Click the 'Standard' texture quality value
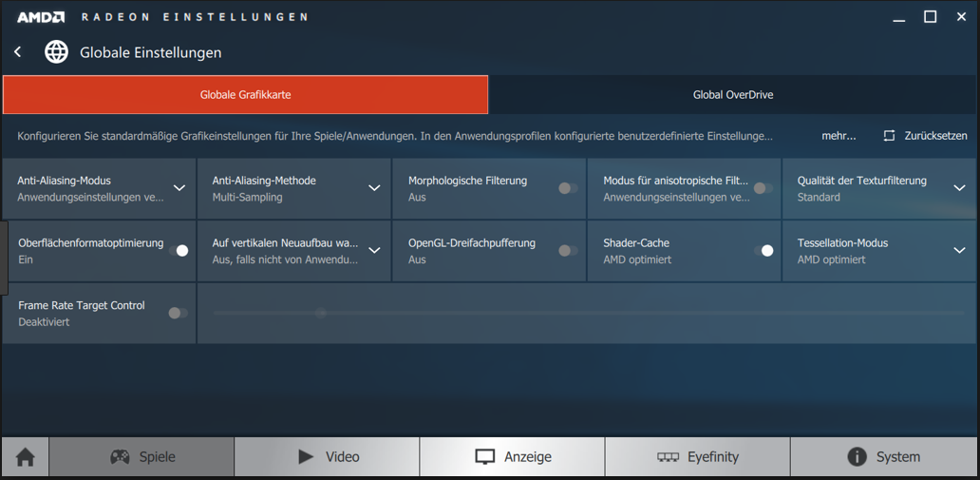 [x=819, y=197]
